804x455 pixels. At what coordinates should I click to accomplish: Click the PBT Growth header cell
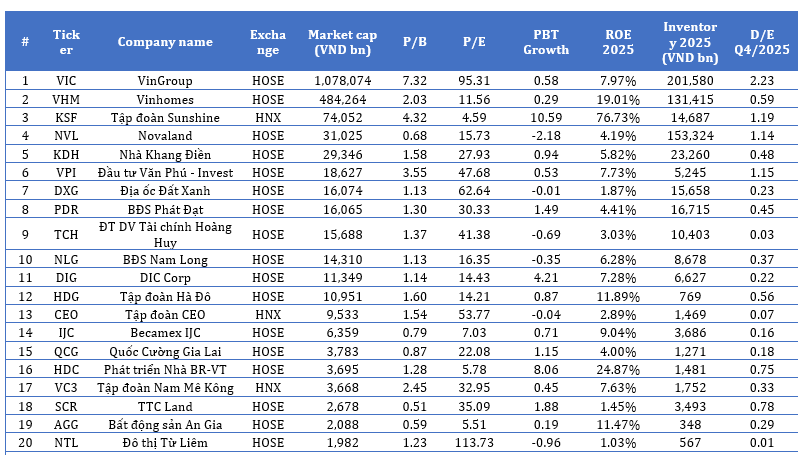[546, 42]
